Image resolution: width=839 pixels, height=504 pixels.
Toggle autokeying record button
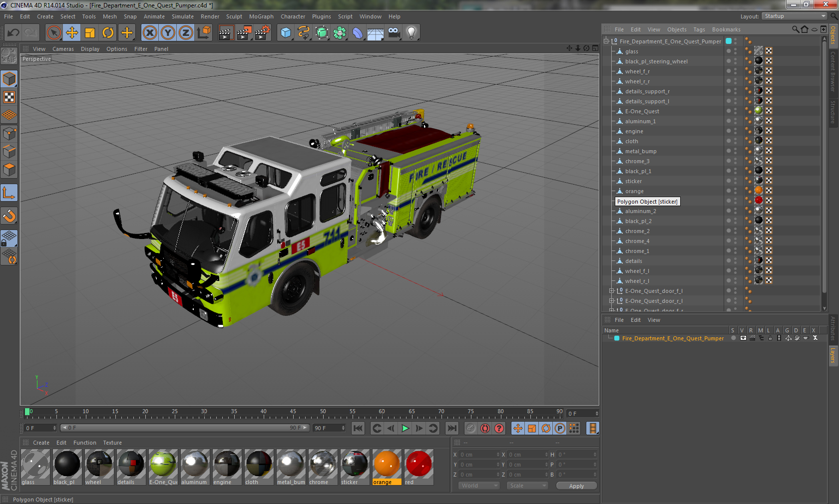[x=485, y=428]
